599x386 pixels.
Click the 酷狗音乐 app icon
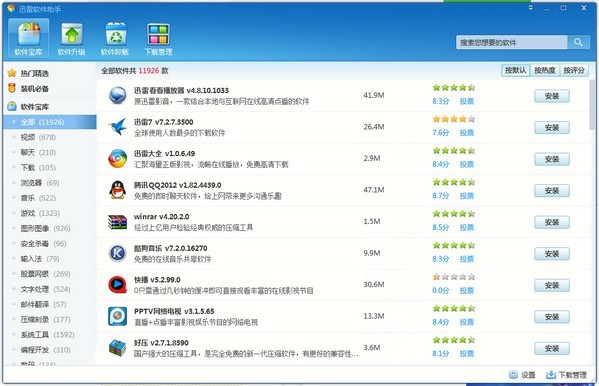click(x=117, y=253)
